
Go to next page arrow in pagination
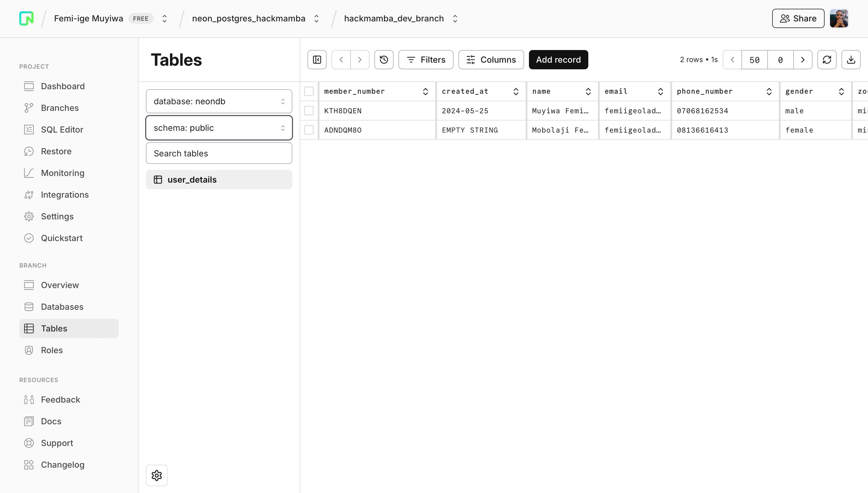click(x=802, y=60)
